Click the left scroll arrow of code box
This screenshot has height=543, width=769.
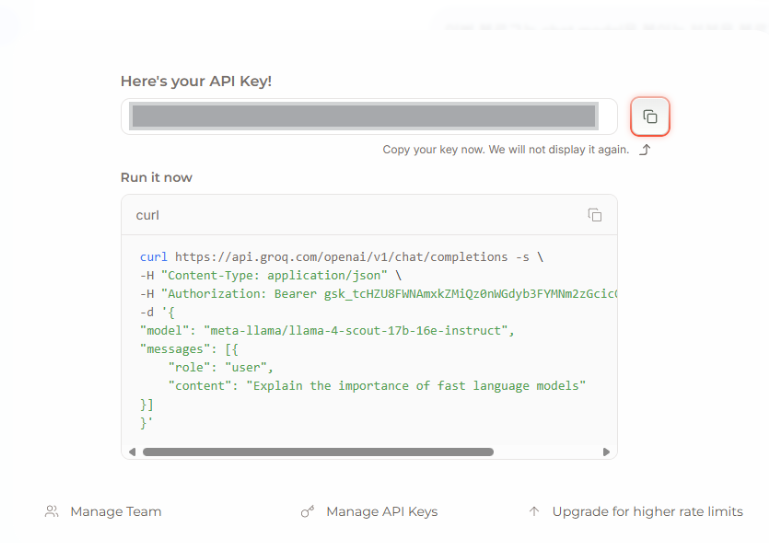click(x=132, y=452)
